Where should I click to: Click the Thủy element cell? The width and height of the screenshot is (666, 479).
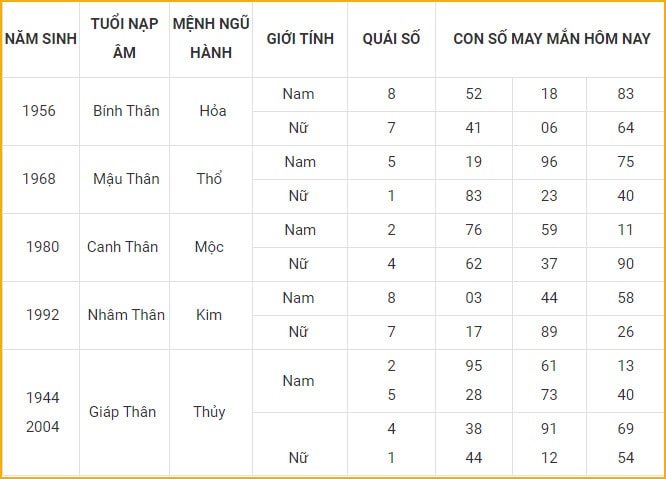coord(209,412)
